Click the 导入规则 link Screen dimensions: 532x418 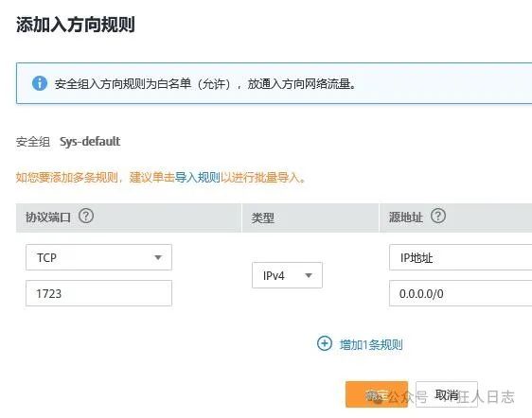tap(198, 177)
